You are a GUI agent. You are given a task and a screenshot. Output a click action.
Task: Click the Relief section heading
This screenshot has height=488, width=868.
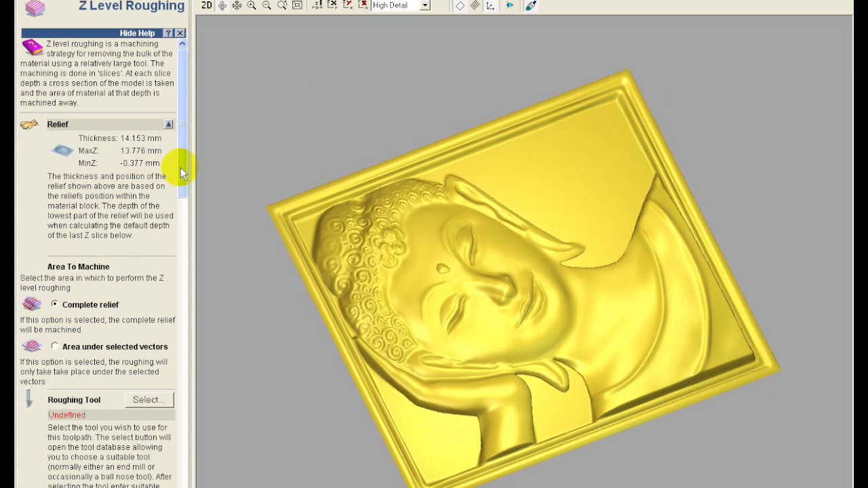58,124
